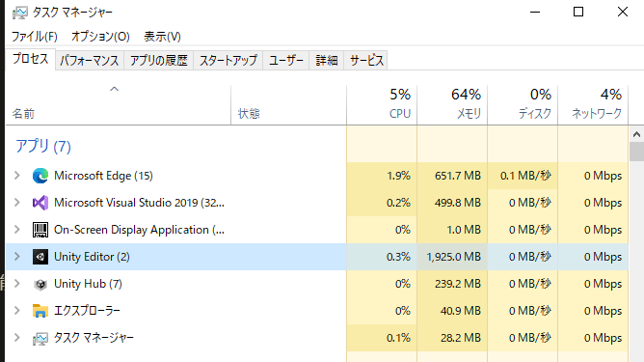Image resolution: width=644 pixels, height=362 pixels.
Task: Click the Task Manager title bar icon
Action: (19, 13)
